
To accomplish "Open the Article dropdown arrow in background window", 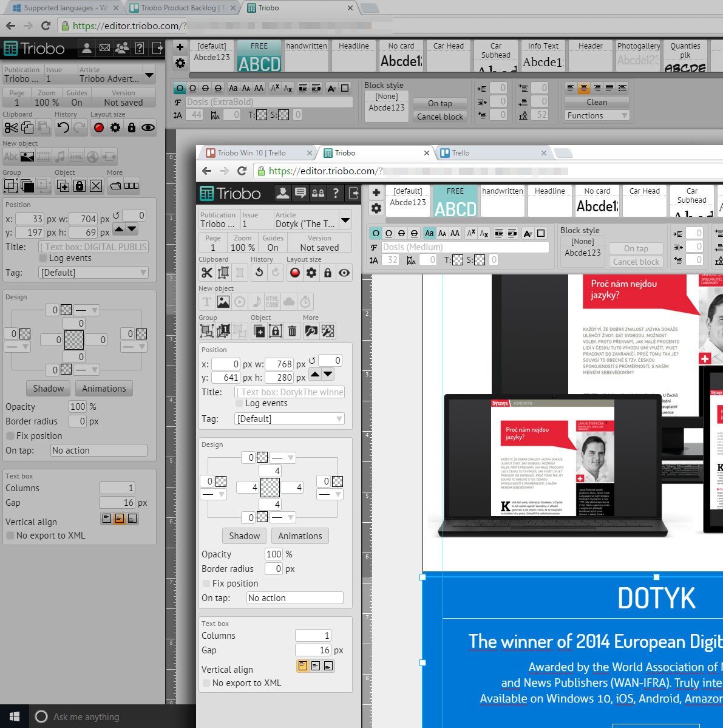I will tap(149, 74).
